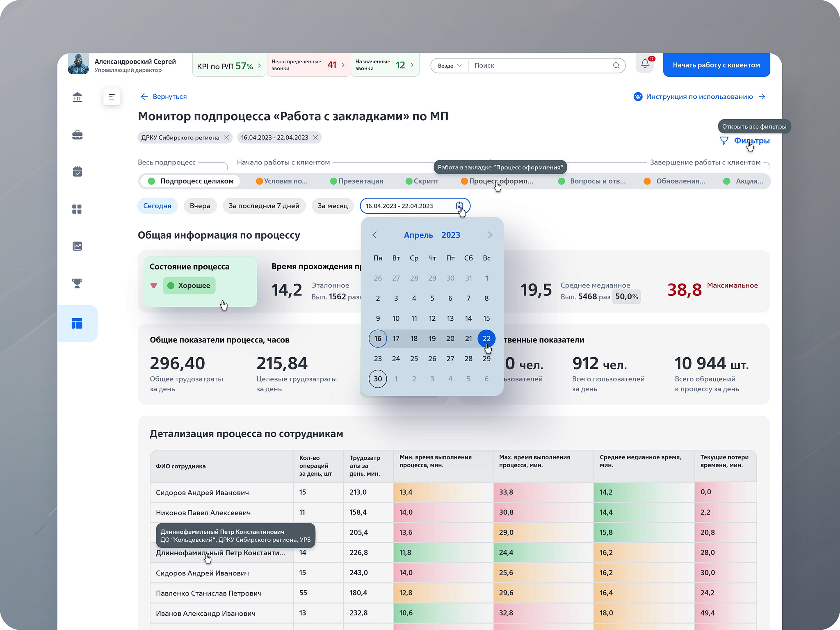Remove the "ДРКУ Сибирского региона" filter chip
This screenshot has height=630, width=840.
[x=227, y=137]
